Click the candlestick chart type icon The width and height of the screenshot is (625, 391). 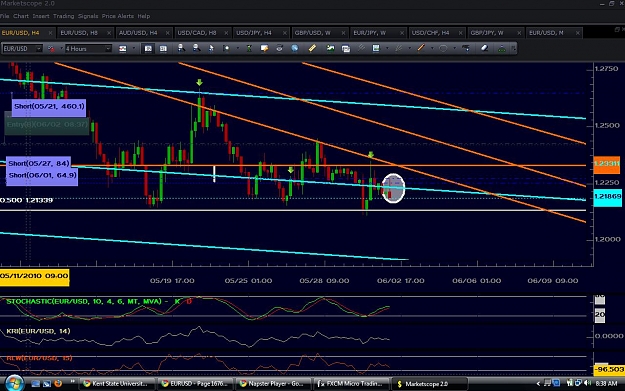(x=123, y=49)
